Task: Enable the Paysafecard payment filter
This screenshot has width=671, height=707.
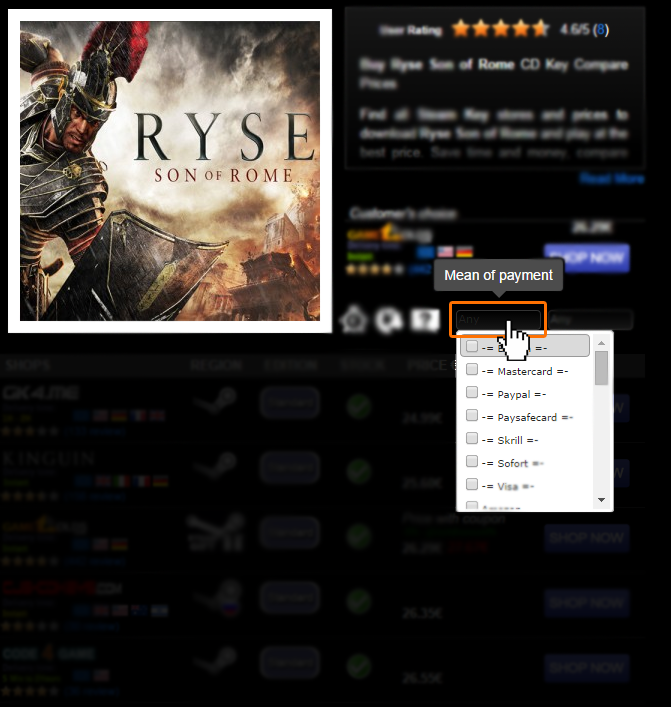Action: pos(472,415)
